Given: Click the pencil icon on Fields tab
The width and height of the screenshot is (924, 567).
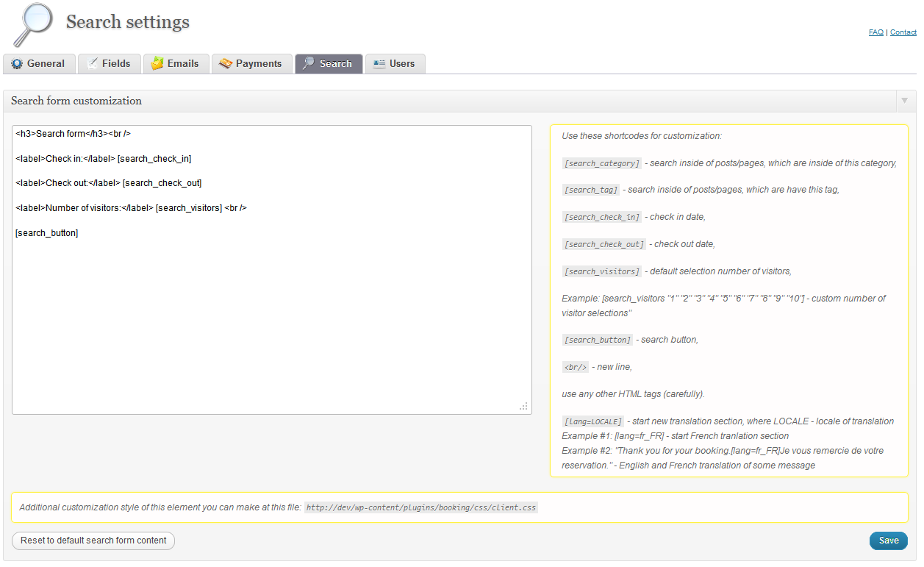Looking at the screenshot, I should pyautogui.click(x=92, y=64).
